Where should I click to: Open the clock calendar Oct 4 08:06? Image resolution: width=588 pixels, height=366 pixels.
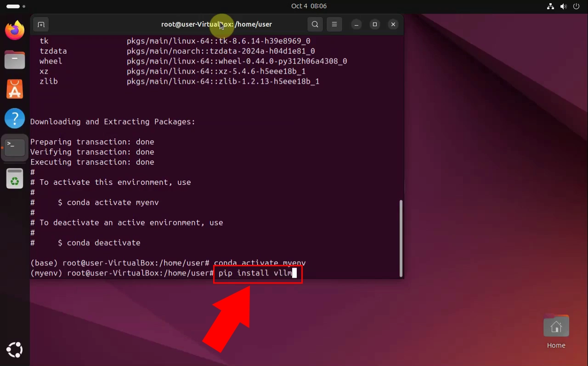pyautogui.click(x=309, y=6)
